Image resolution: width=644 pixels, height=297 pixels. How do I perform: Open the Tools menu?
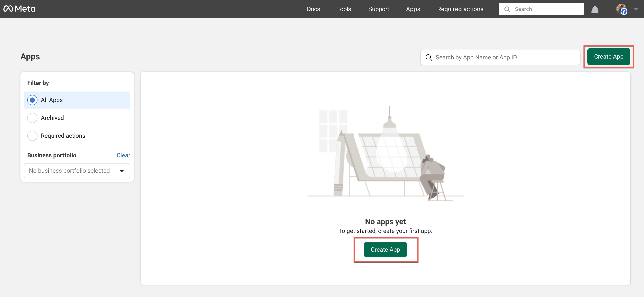pos(344,9)
